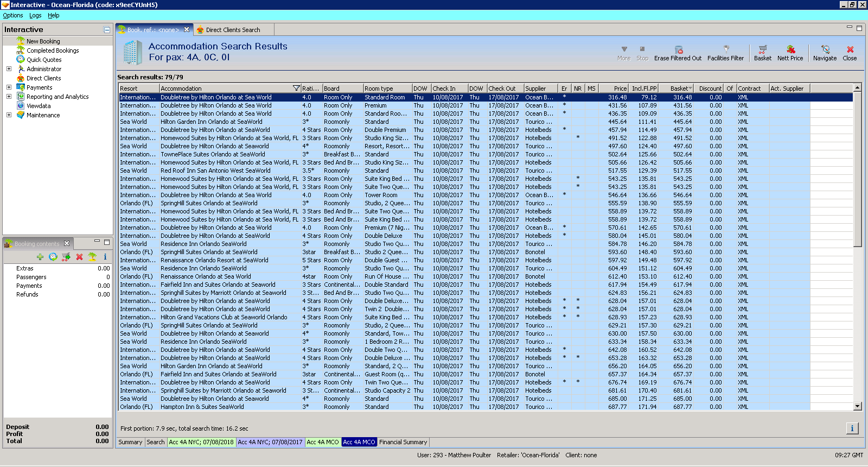Click the blue info icon in Booking contents toolbar
This screenshot has width=868, height=467.
[105, 257]
